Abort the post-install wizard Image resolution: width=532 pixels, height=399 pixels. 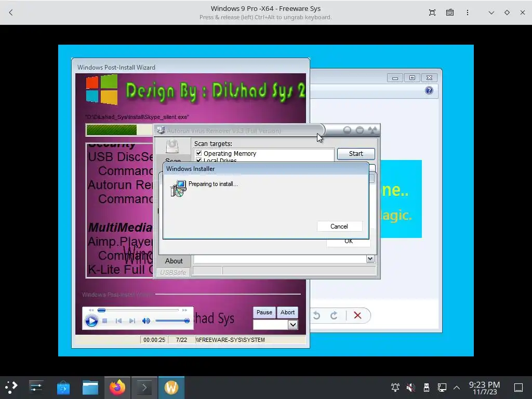tap(287, 312)
